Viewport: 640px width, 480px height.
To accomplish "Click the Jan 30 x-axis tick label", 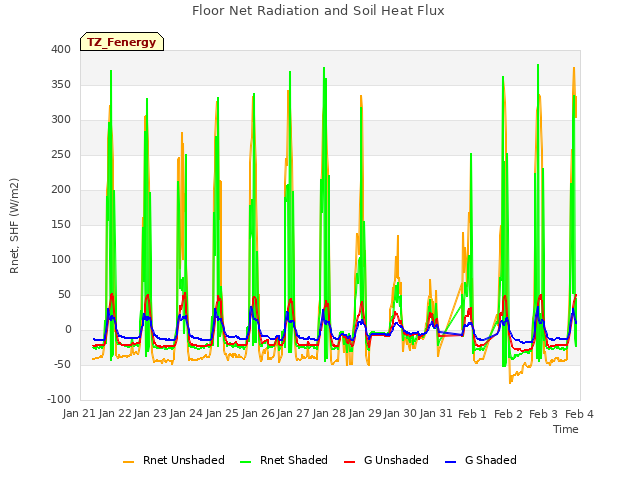I will pos(400,414).
